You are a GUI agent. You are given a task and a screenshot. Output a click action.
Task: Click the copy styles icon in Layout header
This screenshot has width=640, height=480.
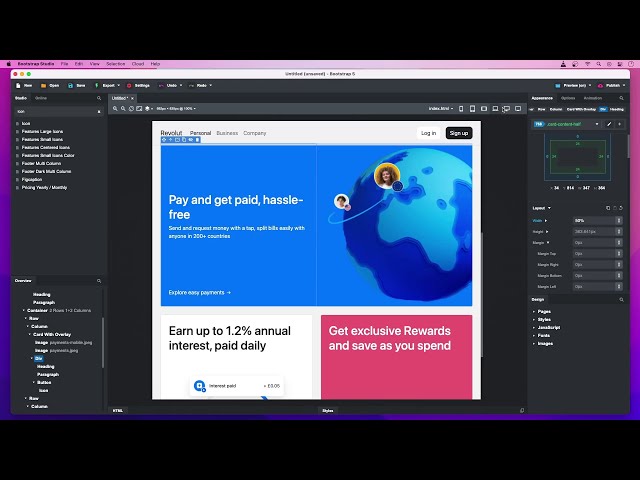coord(608,208)
